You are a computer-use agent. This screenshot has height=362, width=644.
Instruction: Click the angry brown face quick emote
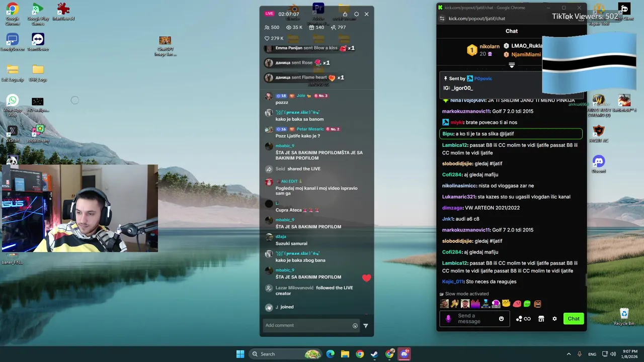click(x=537, y=304)
